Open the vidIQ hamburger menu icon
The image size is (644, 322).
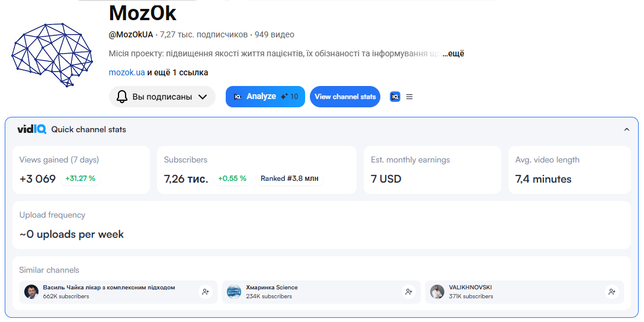point(409,97)
